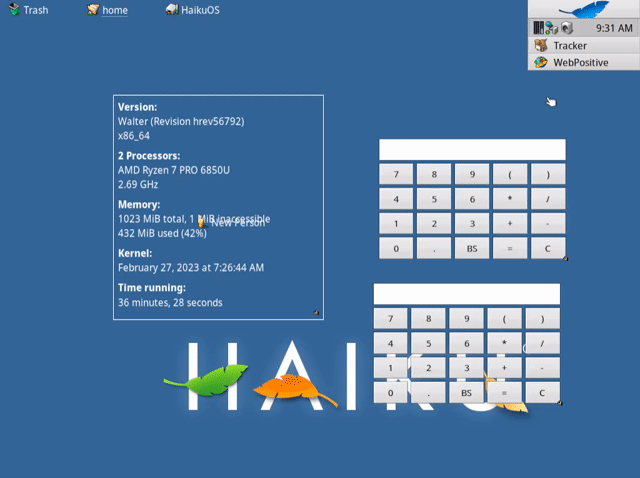Select the HaikuOS volume desktop icon
Screen dimensions: 640x478
[x=193, y=10]
